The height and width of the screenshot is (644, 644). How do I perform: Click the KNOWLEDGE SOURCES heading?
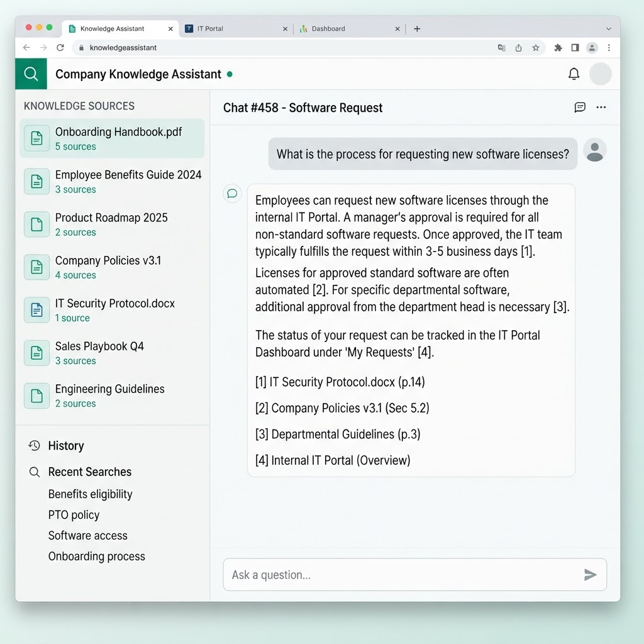[79, 106]
